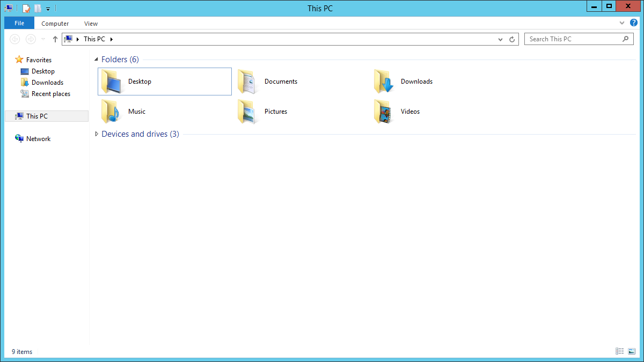Select This PC in the navigation pane
This screenshot has width=644, height=362.
point(47,116)
